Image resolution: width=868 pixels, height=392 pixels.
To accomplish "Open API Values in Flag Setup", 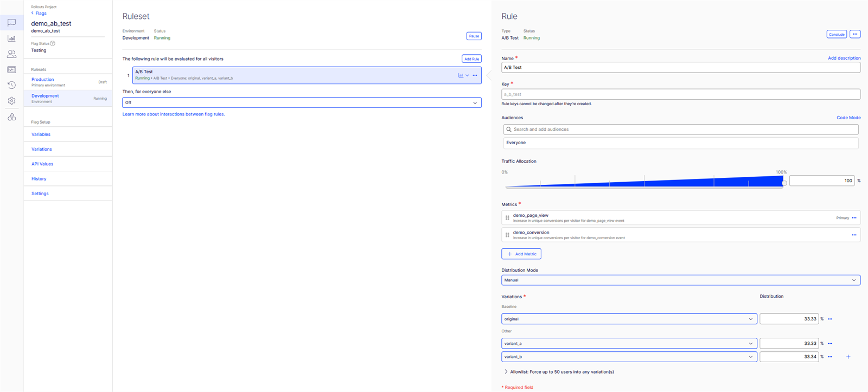I will click(42, 164).
